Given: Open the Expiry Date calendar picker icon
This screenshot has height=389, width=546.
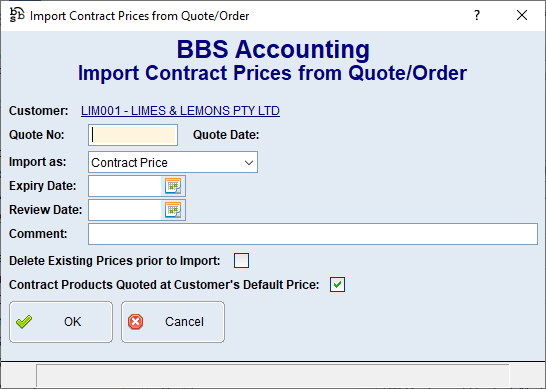Looking at the screenshot, I should pos(173,186).
